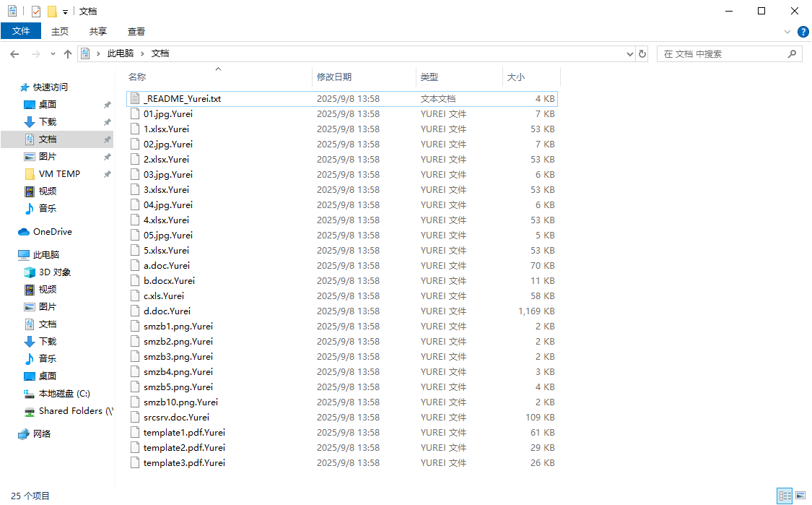Screen dimensions: 812x505
Task: Click the Back navigation arrow
Action: [14, 54]
